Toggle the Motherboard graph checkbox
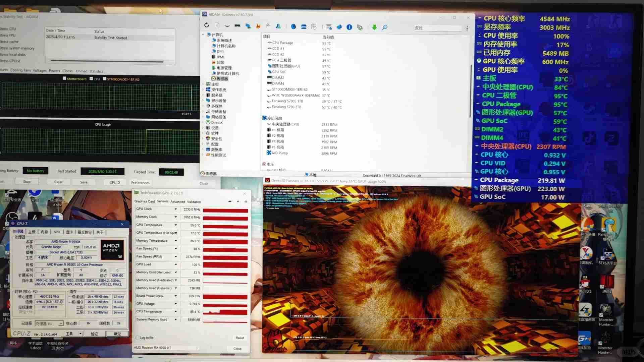The image size is (644, 362). [x=64, y=78]
